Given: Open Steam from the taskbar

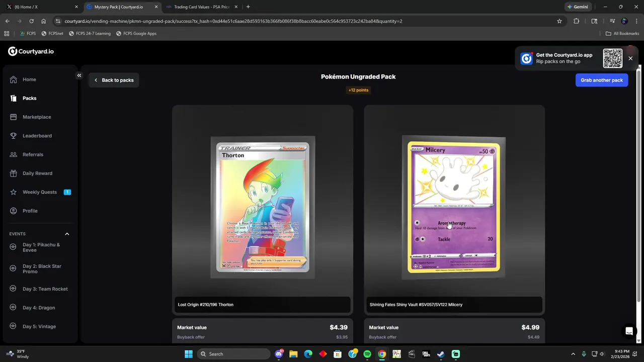Looking at the screenshot, I should (441, 354).
